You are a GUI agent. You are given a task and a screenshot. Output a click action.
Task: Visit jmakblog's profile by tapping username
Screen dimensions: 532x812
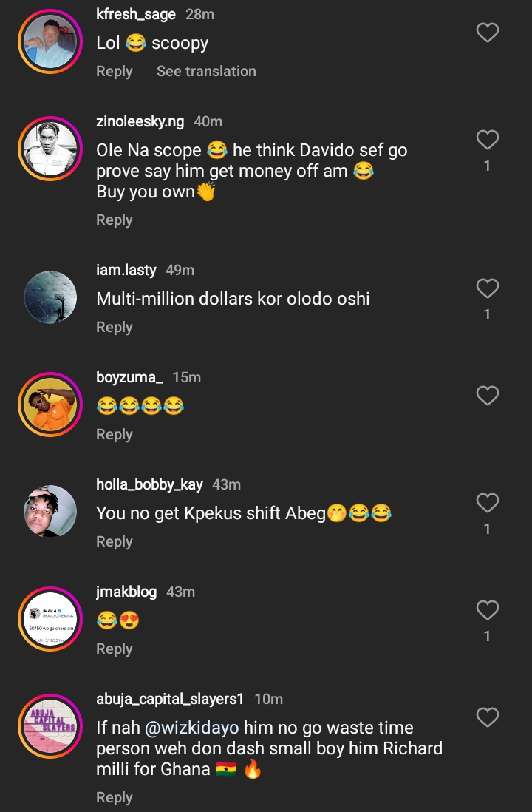coord(126,592)
